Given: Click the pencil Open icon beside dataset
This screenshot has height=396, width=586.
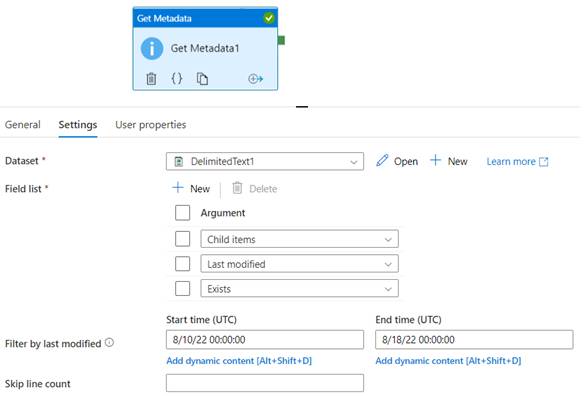Looking at the screenshot, I should (x=382, y=161).
